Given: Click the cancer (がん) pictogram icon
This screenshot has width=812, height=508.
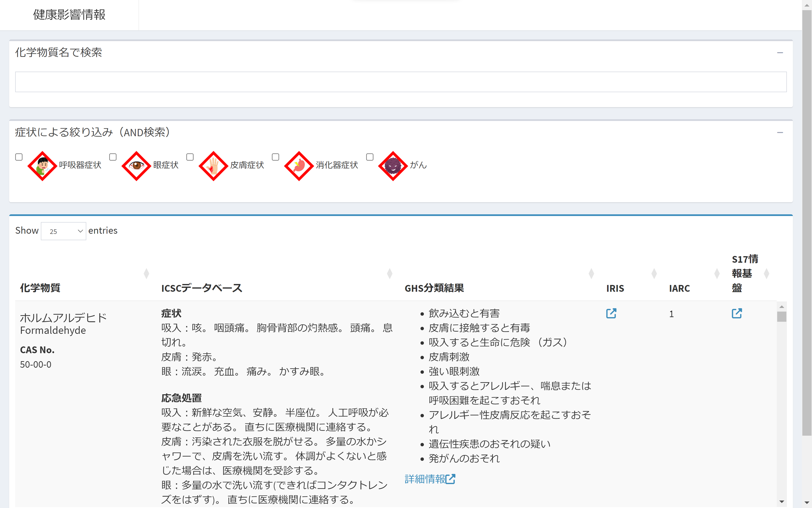Looking at the screenshot, I should (393, 166).
